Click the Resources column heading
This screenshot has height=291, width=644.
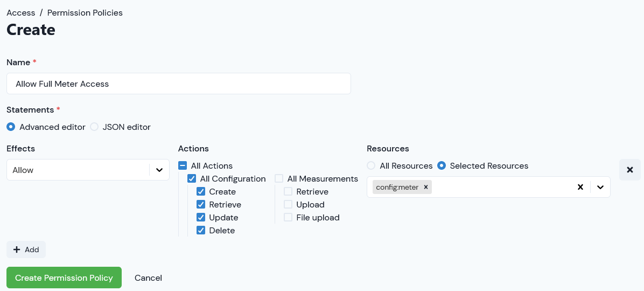[388, 148]
